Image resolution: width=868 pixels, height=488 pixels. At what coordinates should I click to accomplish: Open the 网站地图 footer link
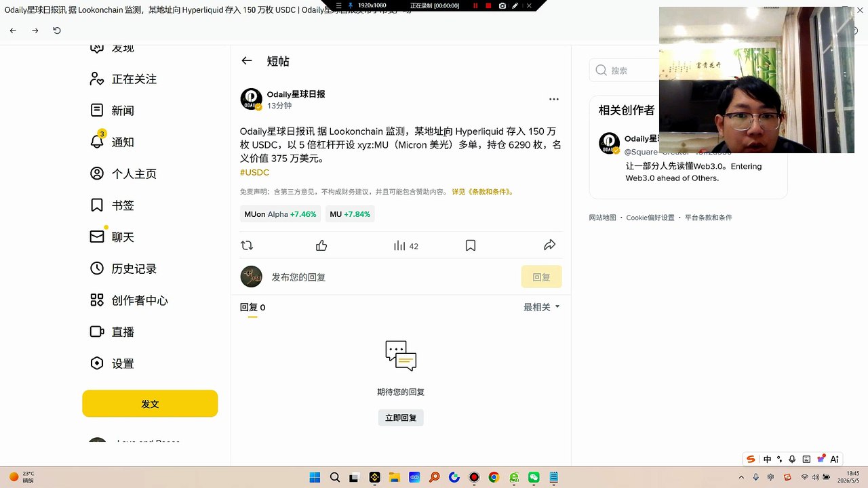(602, 218)
